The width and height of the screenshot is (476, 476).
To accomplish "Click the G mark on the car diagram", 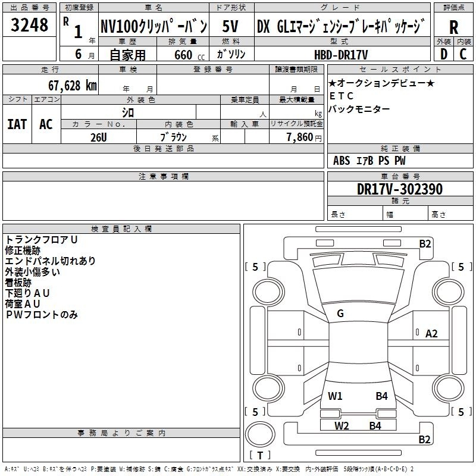I will (340, 314).
